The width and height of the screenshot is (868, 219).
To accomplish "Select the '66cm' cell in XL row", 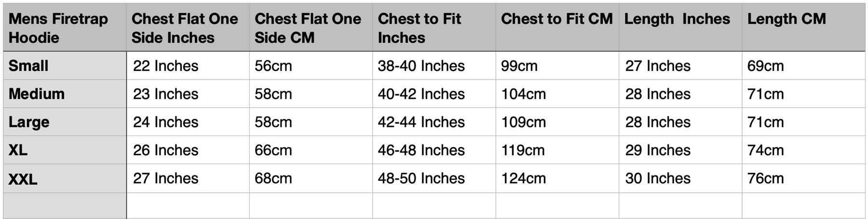I will click(273, 150).
